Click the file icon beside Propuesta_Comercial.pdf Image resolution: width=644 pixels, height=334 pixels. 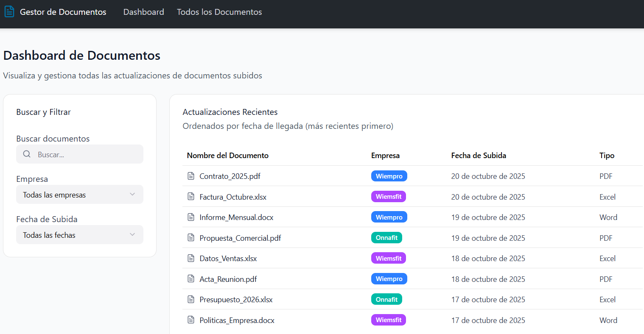[x=191, y=238]
